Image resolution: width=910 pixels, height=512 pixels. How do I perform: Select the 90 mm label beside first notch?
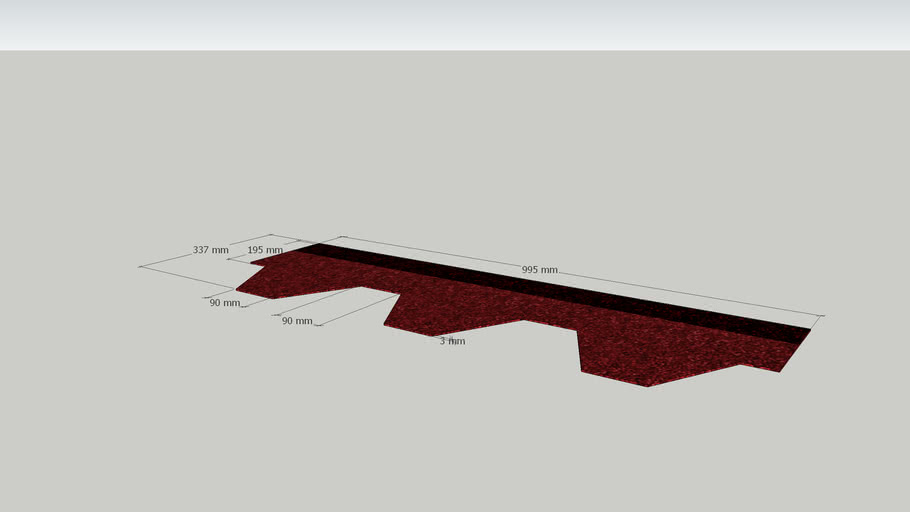click(x=296, y=321)
